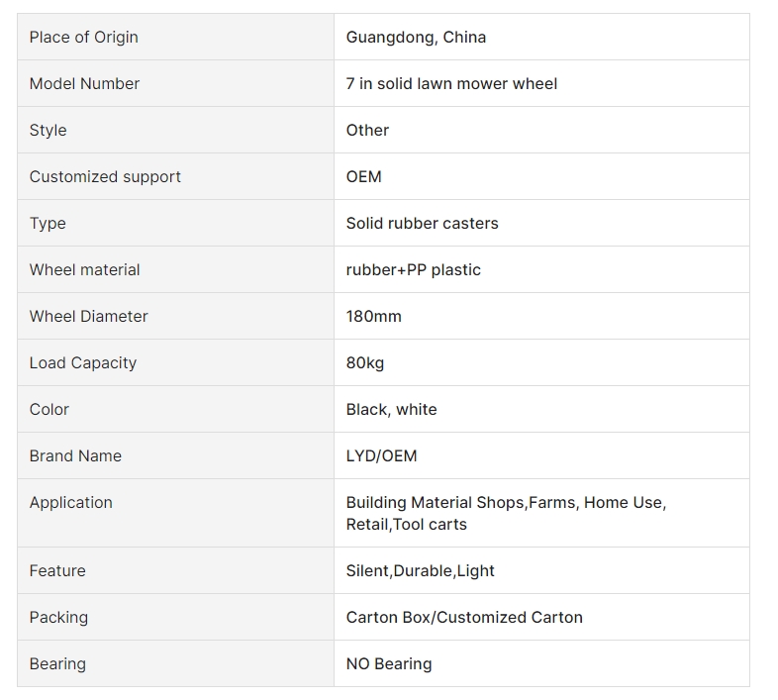Select the 'Style' row label
778x700 pixels.
49,130
